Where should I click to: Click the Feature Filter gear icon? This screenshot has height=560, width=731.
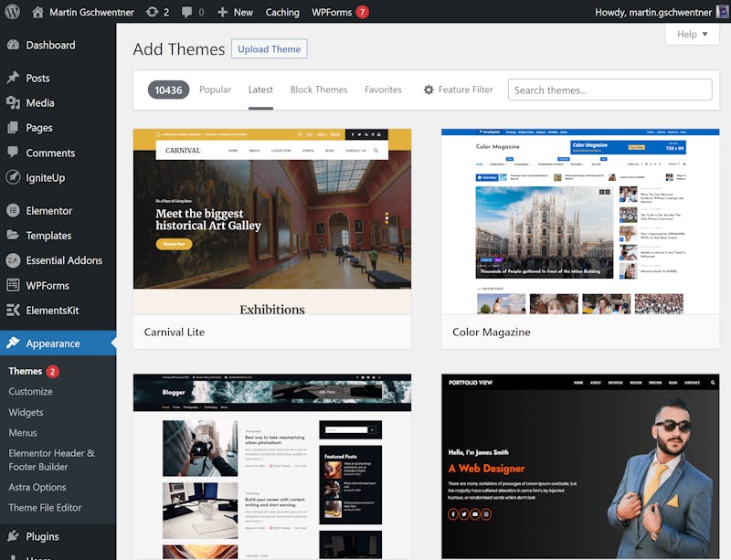(x=429, y=90)
